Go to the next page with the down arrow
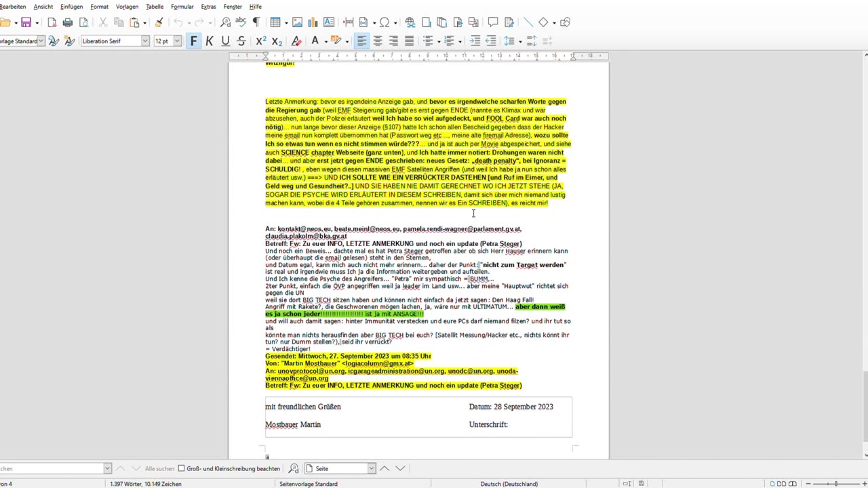868x488 pixels. [400, 468]
